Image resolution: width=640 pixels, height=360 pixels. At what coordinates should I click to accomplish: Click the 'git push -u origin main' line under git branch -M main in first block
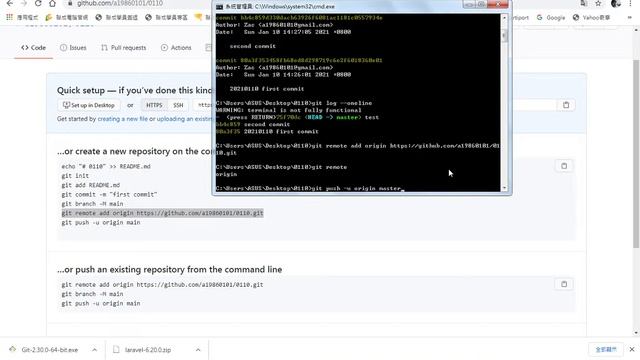pos(101,222)
